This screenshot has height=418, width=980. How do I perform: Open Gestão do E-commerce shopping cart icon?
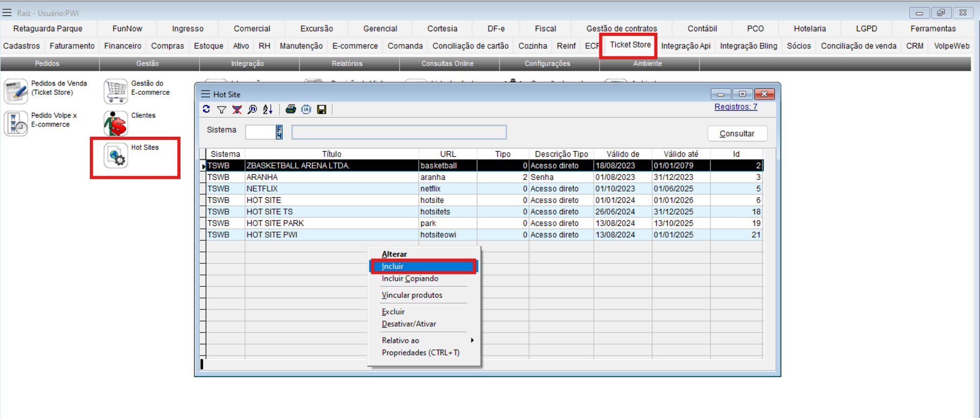tap(116, 91)
